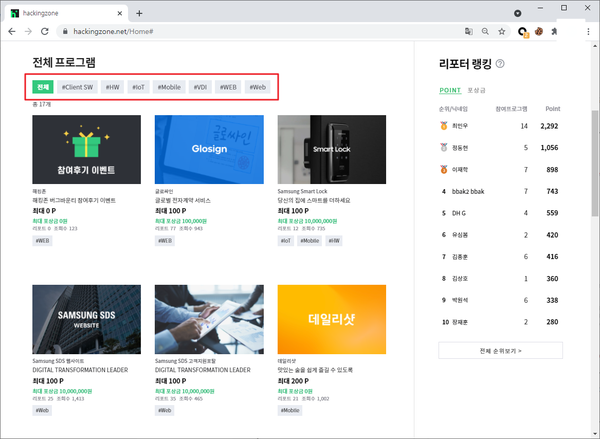600x439 pixels.
Task: Switch ranking to 포상금 tab
Action: click(476, 90)
